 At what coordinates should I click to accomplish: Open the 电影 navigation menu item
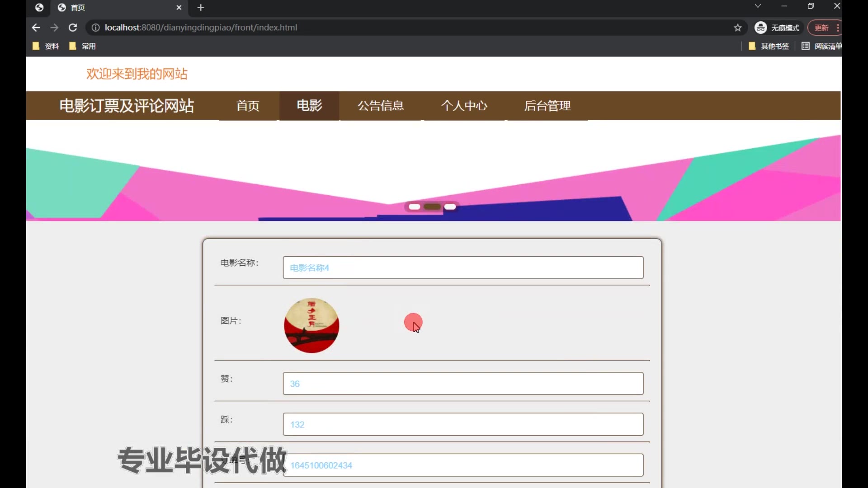309,106
